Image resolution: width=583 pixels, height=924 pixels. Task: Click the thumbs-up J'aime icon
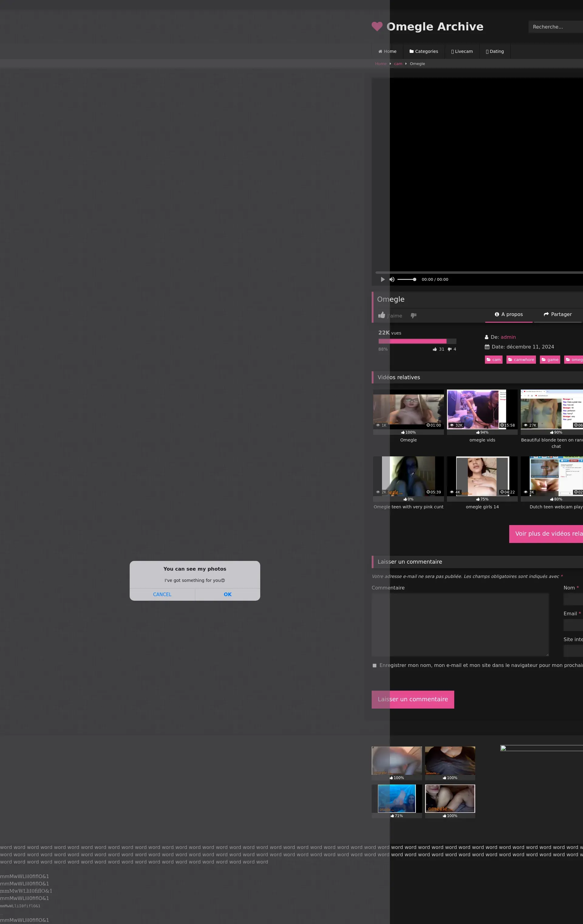pyautogui.click(x=382, y=315)
